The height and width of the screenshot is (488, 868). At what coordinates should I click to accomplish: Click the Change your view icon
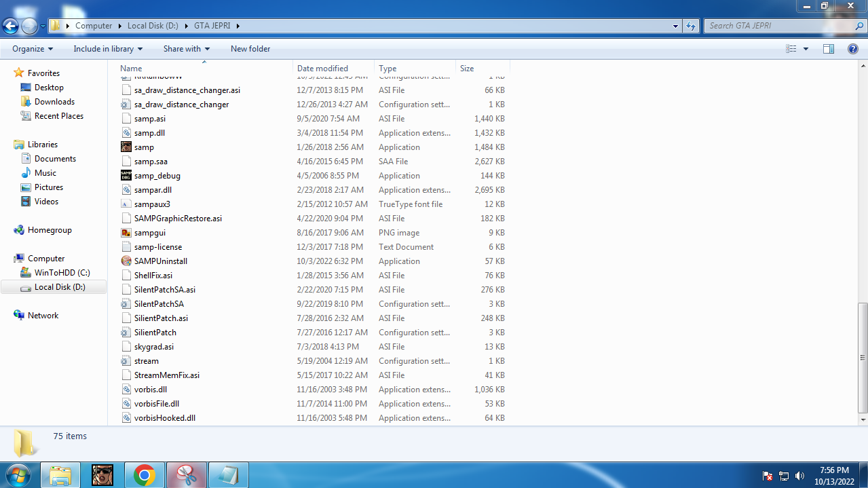pyautogui.click(x=791, y=49)
